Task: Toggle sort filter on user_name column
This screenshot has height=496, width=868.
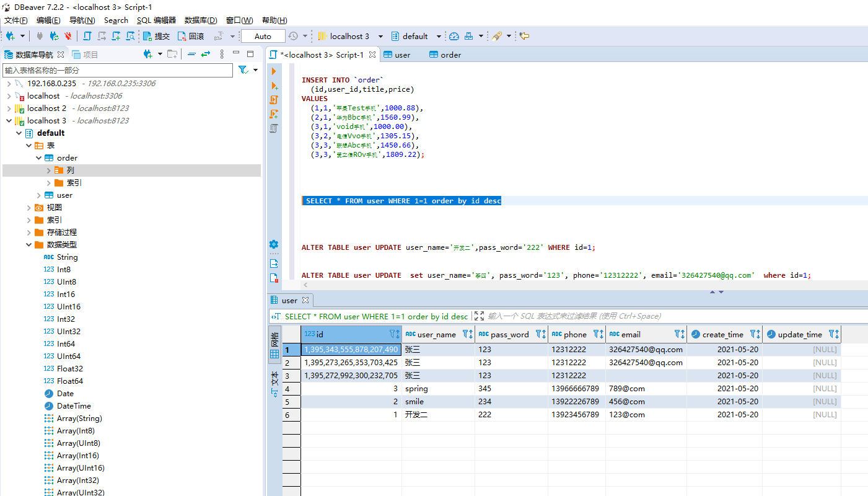Action: (x=467, y=334)
